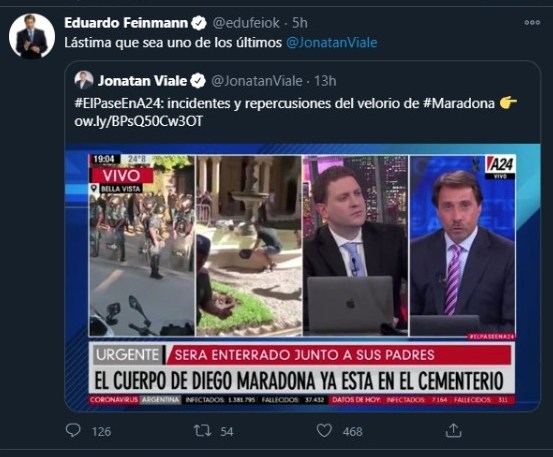Open Eduardo Feinmann's profile avatar
Image resolution: width=553 pixels, height=457 pixels.
coord(32,36)
